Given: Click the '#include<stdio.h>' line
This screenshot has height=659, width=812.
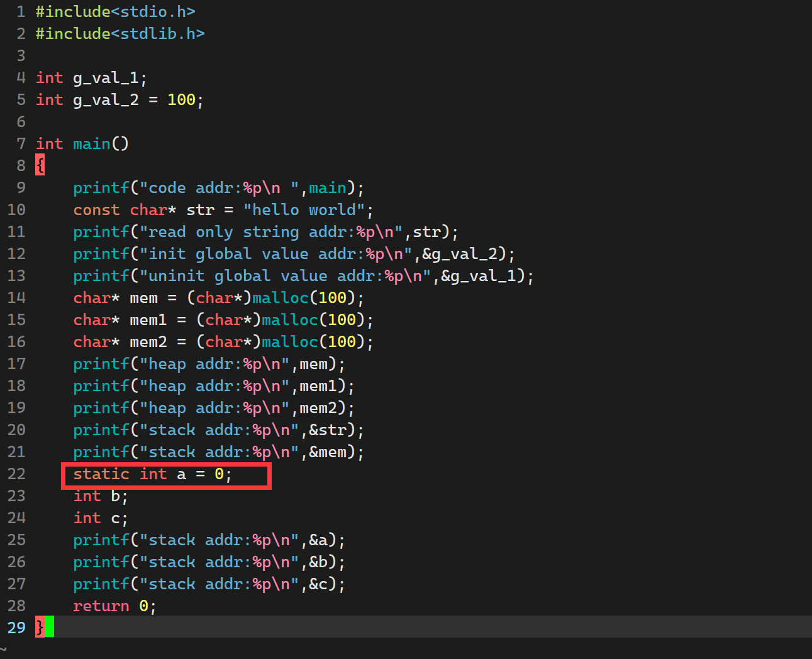Looking at the screenshot, I should coord(116,12).
